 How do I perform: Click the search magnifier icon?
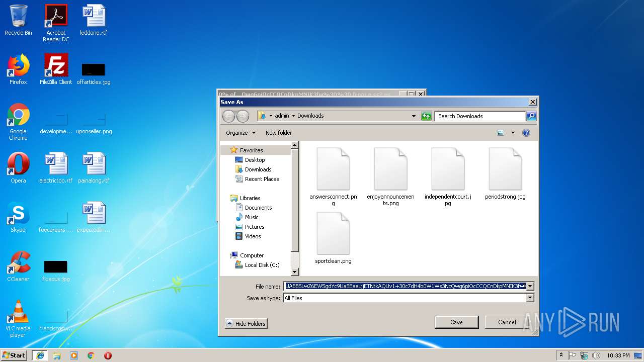coord(531,116)
